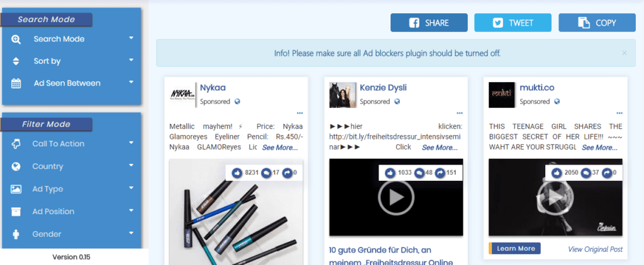644x265 pixels.
Task: Open the Nykaa advertiser name link
Action: click(x=213, y=87)
